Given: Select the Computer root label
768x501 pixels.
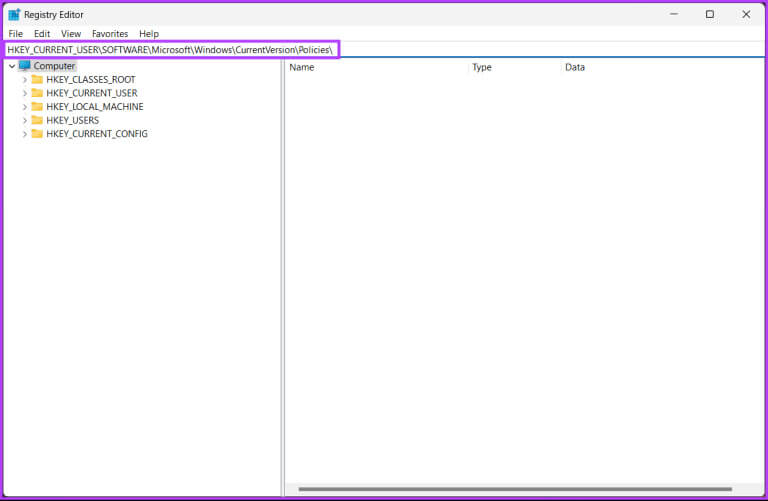Looking at the screenshot, I should [x=54, y=66].
